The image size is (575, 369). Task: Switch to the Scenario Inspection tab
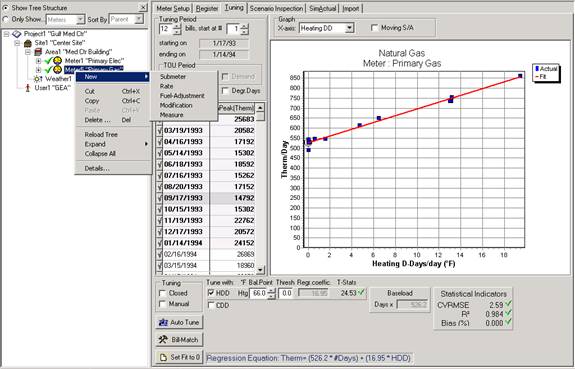pyautogui.click(x=276, y=8)
